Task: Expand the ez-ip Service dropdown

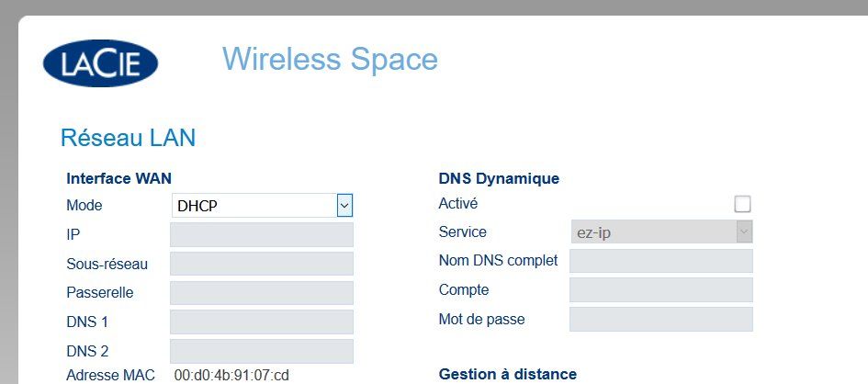Action: (660, 232)
